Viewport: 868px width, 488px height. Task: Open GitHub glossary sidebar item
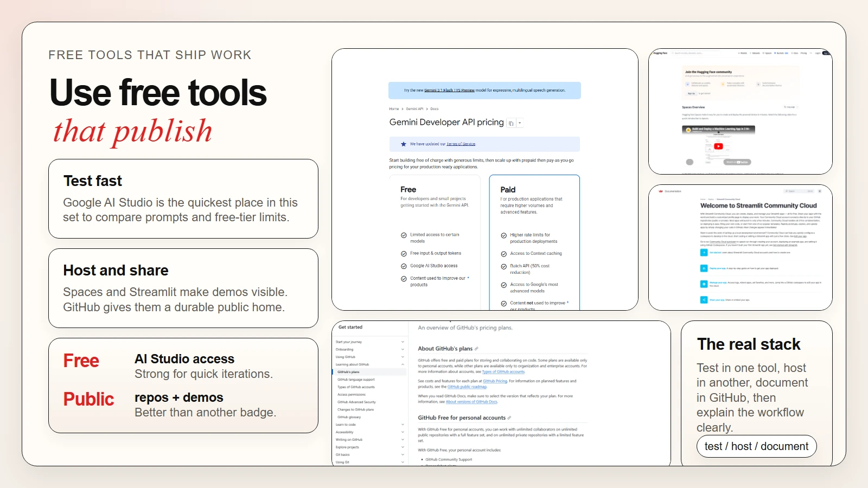point(349,418)
